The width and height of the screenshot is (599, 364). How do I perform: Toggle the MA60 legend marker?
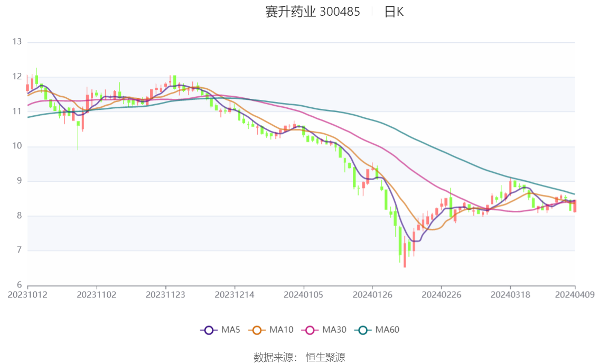(363, 330)
